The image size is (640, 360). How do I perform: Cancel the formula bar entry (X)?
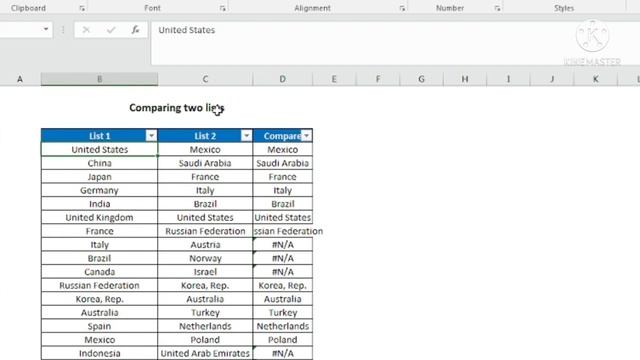(86, 30)
